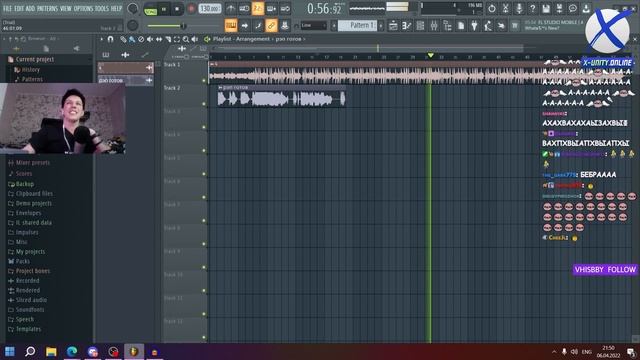Click the step editing arrow icon
Image resolution: width=640 pixels, height=360 pixels.
coord(244,26)
